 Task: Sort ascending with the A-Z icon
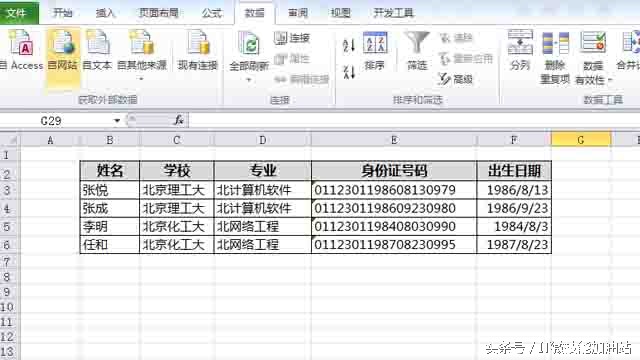tap(349, 45)
